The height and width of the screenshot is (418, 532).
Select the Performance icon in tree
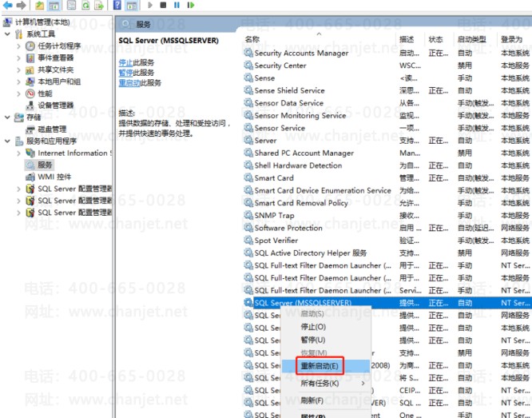(30, 94)
